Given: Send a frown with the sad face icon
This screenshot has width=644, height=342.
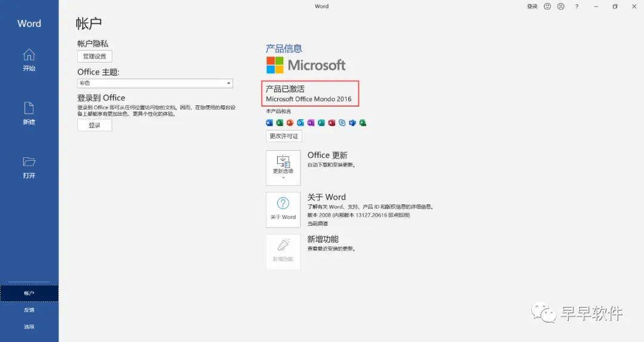Looking at the screenshot, I should [561, 6].
